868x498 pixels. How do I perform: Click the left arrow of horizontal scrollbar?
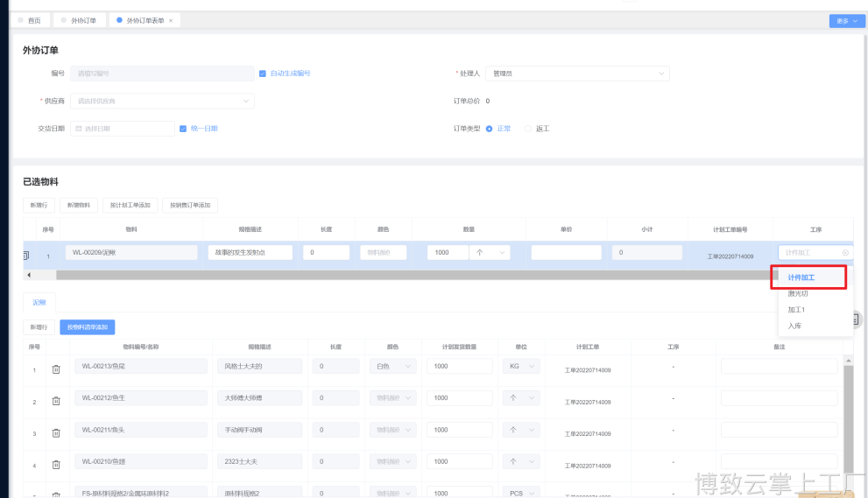tap(29, 275)
